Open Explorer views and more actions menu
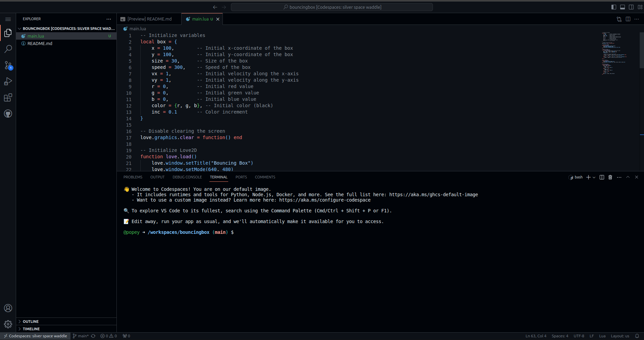This screenshot has width=644, height=340. (109, 19)
